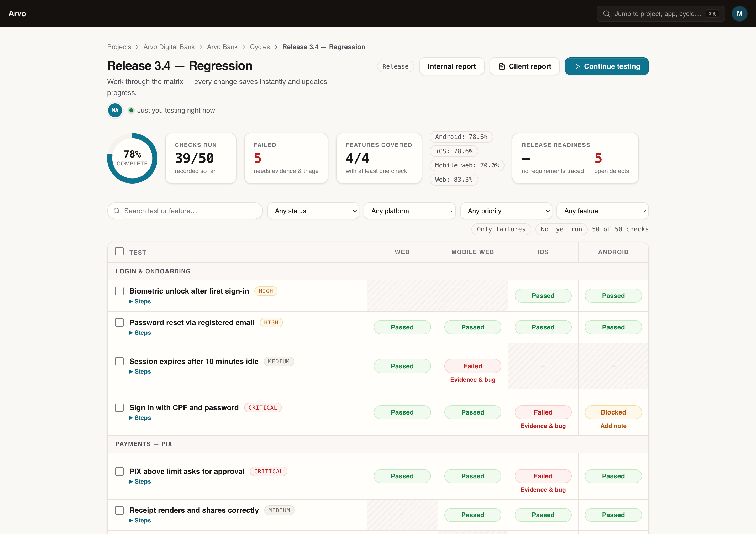The width and height of the screenshot is (756, 534).
Task: Go to Arvo Digital Bank breadcrumb
Action: point(169,47)
